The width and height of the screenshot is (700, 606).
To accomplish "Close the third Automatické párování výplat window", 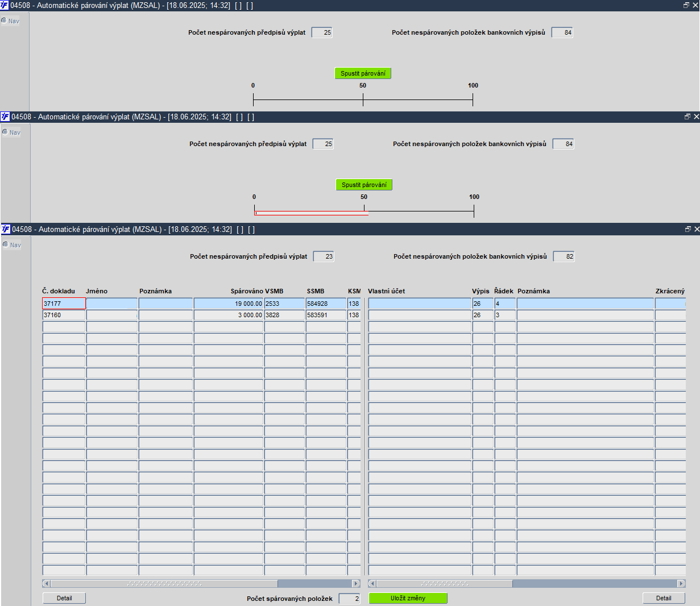I will 697,229.
